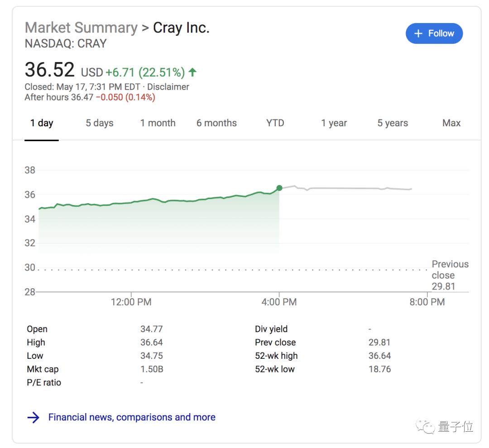Click the green up arrow icon

click(193, 72)
